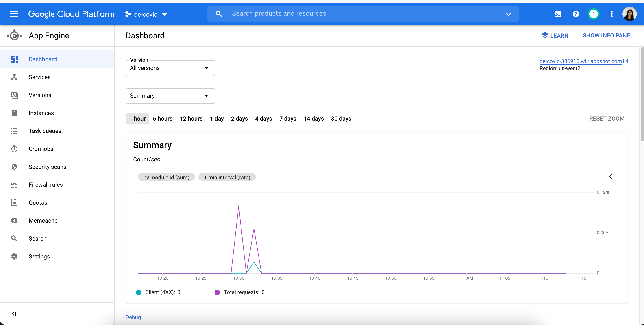Click the user profile avatar
This screenshot has width=644, height=325.
(629, 14)
